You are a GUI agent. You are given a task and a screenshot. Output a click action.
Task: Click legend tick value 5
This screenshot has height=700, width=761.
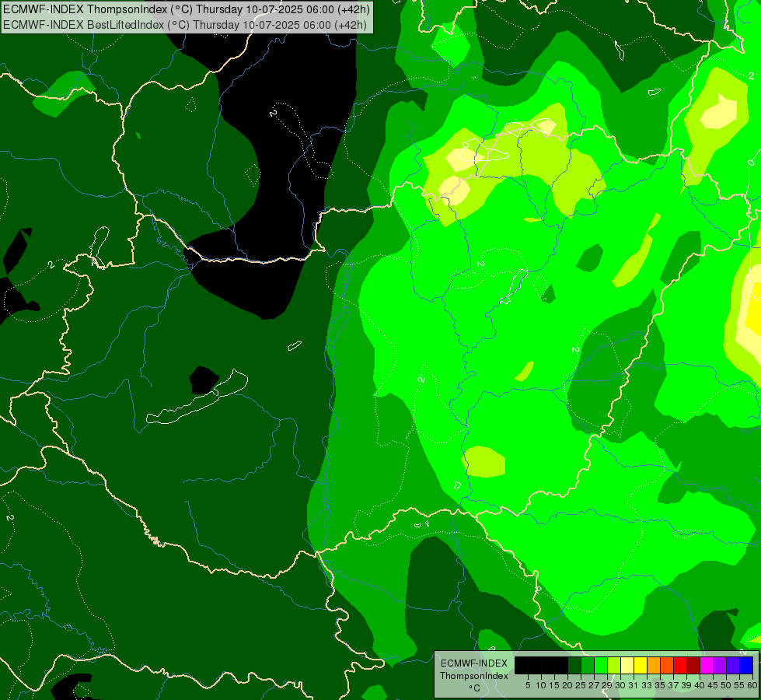(528, 685)
